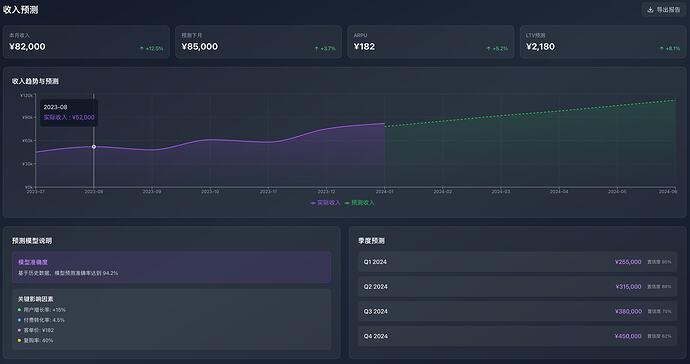Click the 2023-12 axis label
Screen dimensions: 690x364
[x=326, y=192]
